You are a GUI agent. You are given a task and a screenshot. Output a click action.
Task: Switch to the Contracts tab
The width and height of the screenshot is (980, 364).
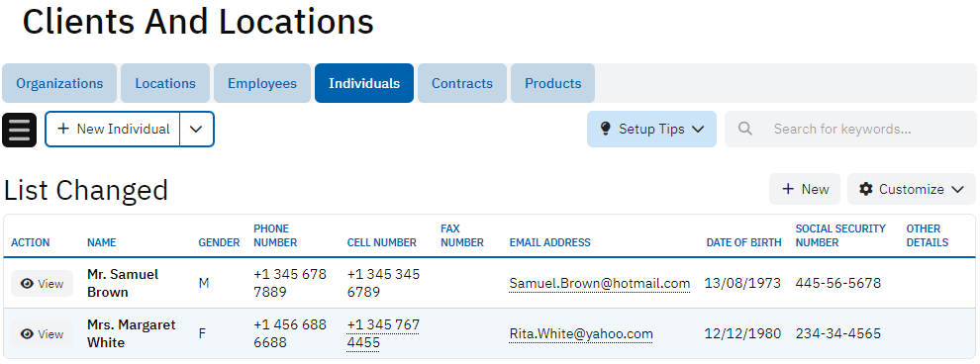462,83
